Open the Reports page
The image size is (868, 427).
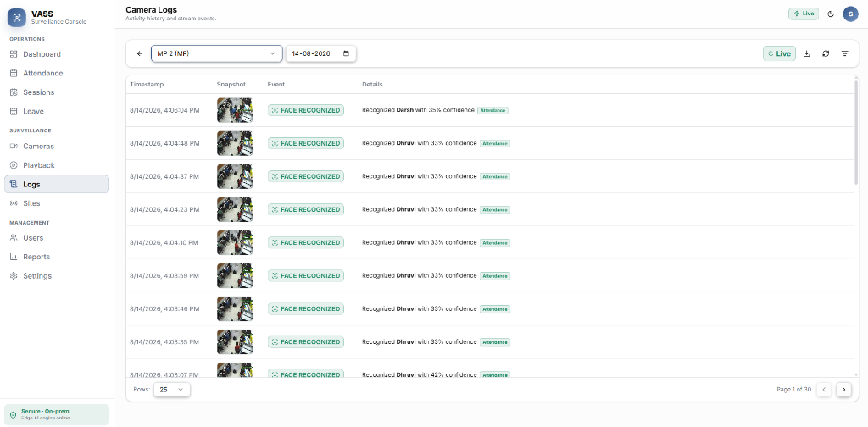57,257
